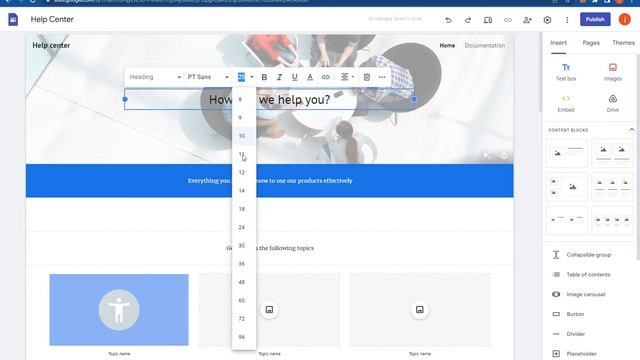The height and width of the screenshot is (360, 640).
Task: Delete the text box with trash icon
Action: [367, 77]
